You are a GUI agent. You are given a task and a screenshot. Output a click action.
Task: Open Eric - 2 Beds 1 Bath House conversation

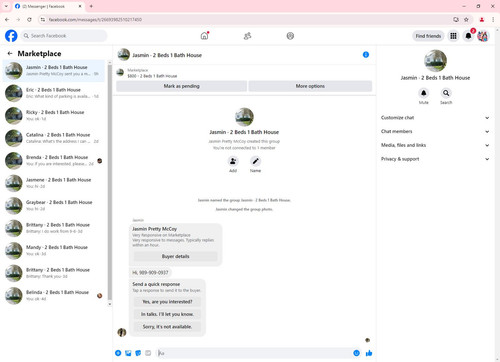[x=54, y=93]
